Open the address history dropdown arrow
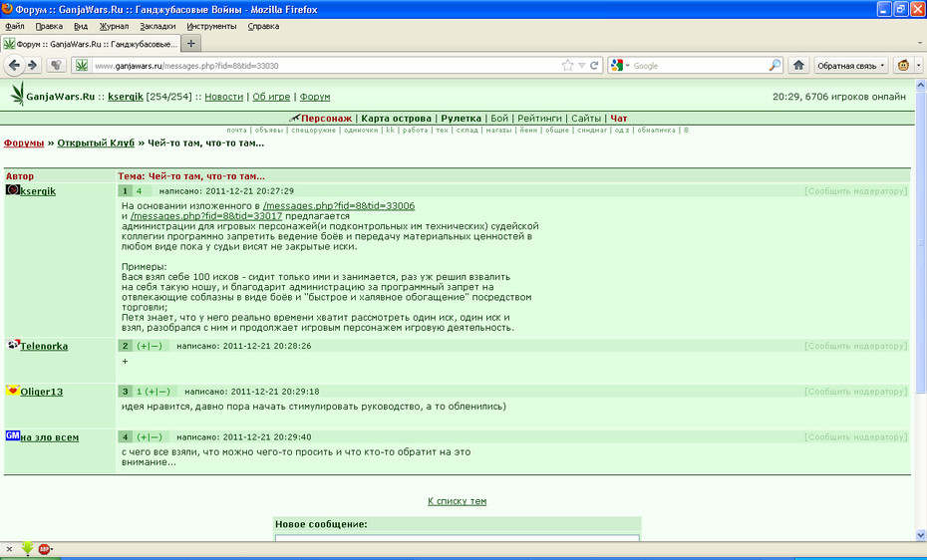927x560 pixels. [x=582, y=66]
